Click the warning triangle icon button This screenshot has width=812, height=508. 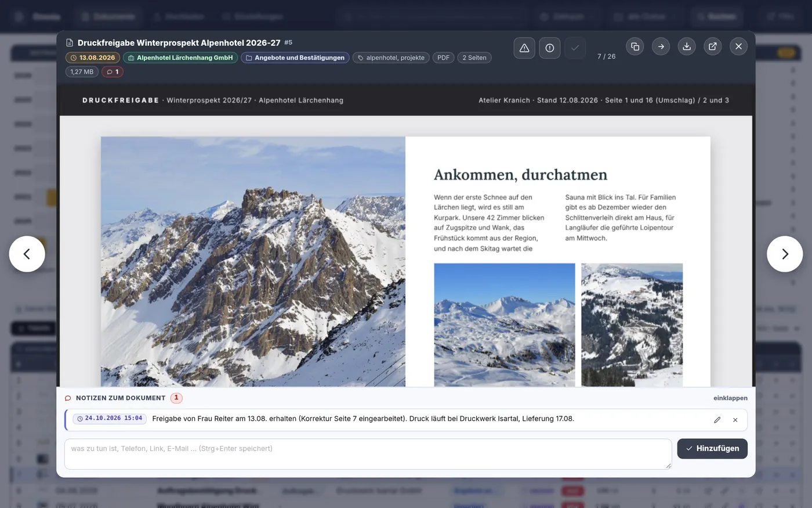click(x=524, y=48)
